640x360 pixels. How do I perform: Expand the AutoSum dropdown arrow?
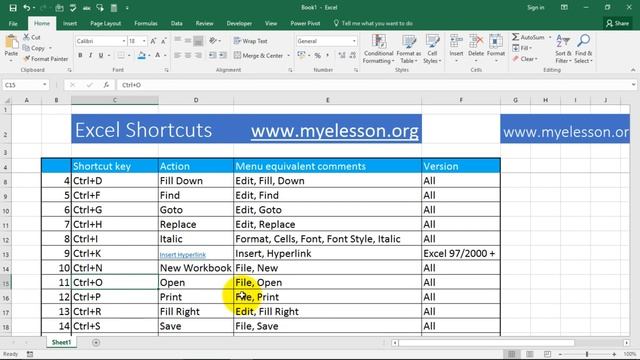550,37
